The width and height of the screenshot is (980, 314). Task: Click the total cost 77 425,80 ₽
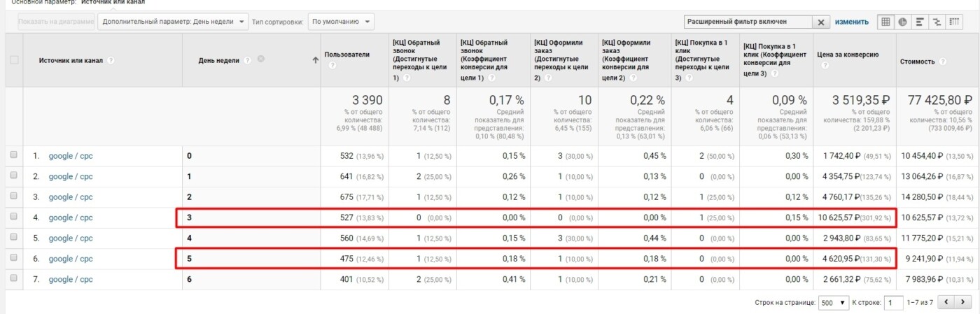click(x=938, y=100)
